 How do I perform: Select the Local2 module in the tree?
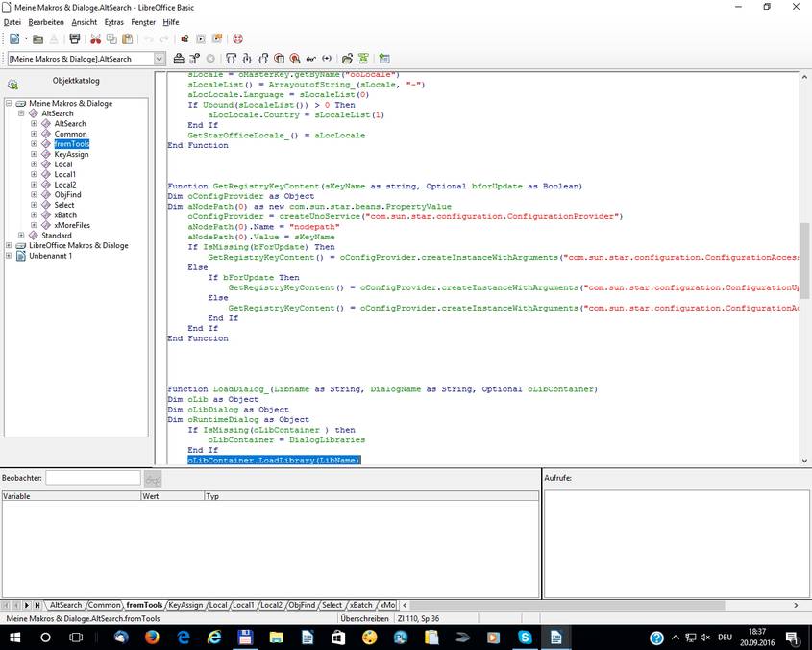click(x=65, y=185)
